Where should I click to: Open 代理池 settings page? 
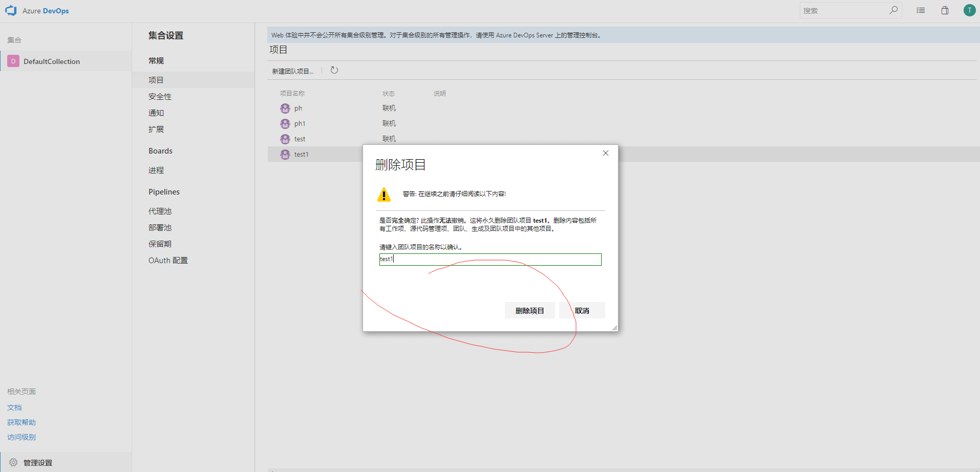(160, 211)
